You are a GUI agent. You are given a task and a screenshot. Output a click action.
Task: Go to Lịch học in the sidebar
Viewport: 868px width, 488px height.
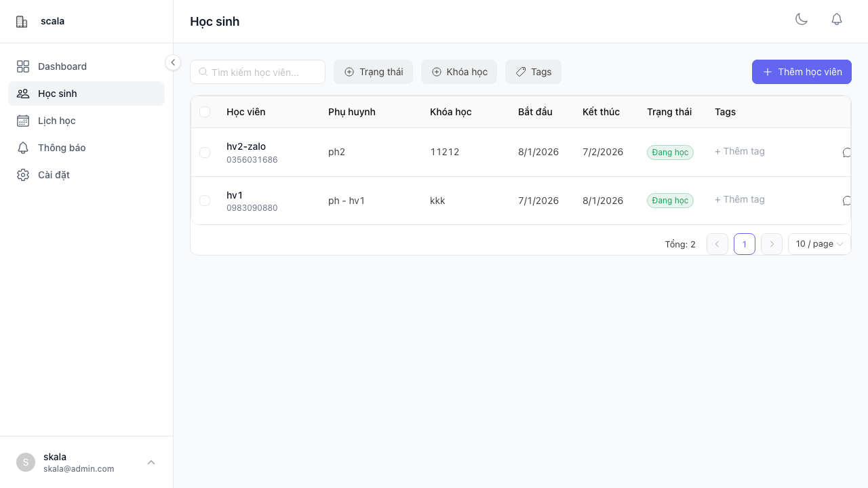tap(57, 121)
